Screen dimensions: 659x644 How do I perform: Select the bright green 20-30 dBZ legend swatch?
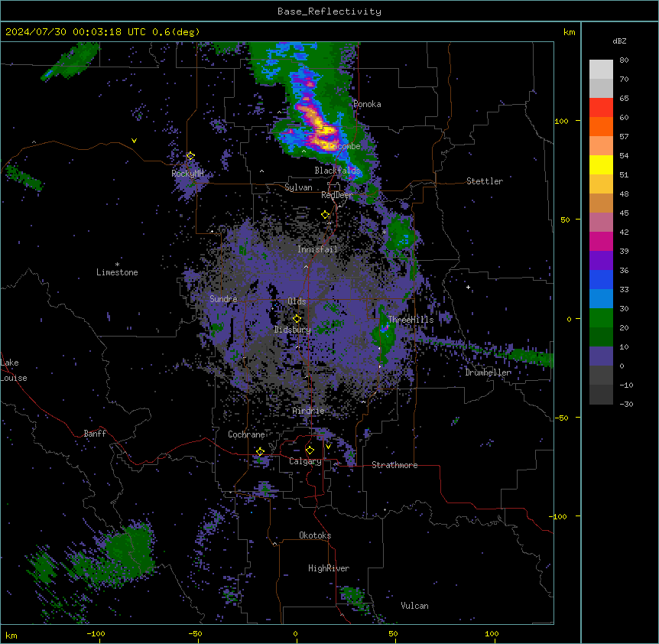601,318
